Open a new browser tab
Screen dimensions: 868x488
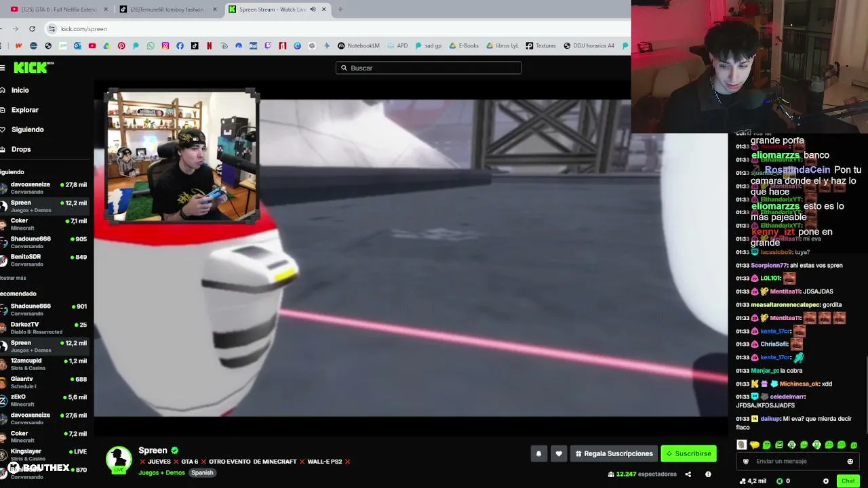point(340,9)
